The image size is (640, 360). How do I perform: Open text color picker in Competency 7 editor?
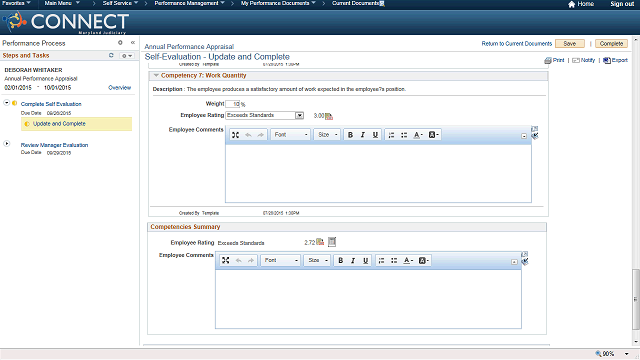pos(418,135)
